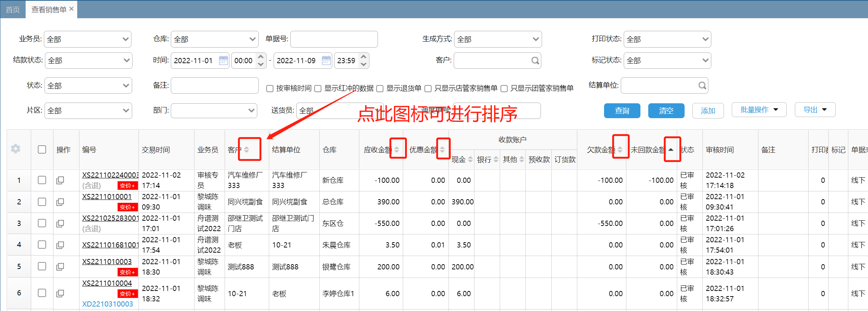
Task: Open the 标记状态 dropdown
Action: pyautogui.click(x=668, y=60)
